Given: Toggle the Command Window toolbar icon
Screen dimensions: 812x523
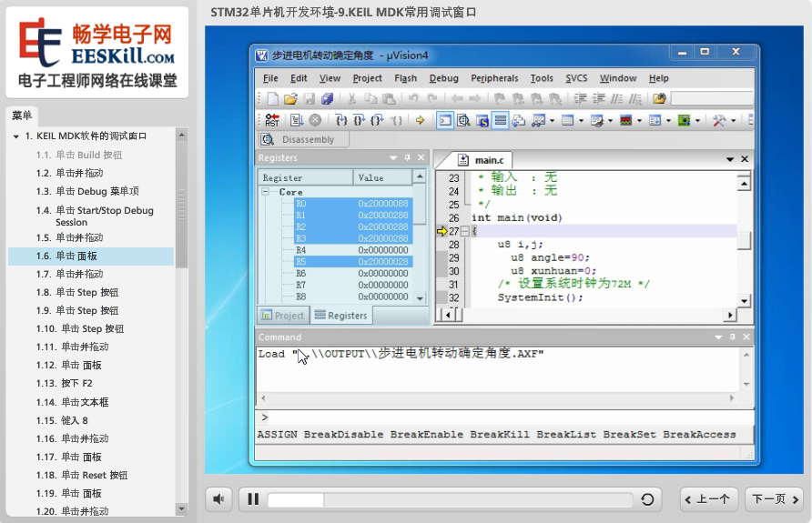Looking at the screenshot, I should [445, 121].
